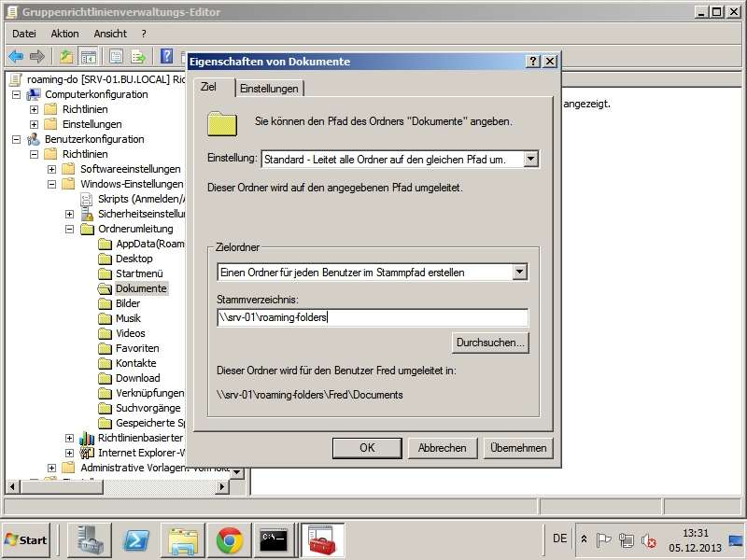Screen dimensions: 747x560
Task: Click the Ordnerumleitung folder icon
Action: (87, 229)
